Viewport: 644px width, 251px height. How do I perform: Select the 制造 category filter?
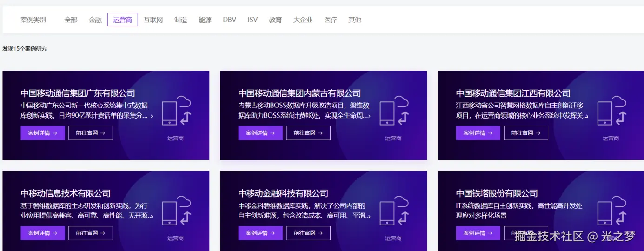tap(181, 20)
